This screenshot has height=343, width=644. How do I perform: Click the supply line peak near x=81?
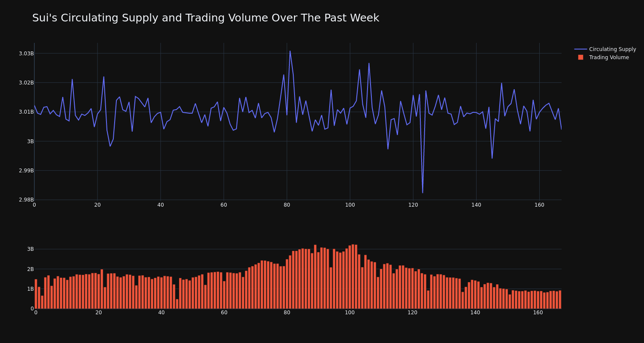tap(290, 51)
